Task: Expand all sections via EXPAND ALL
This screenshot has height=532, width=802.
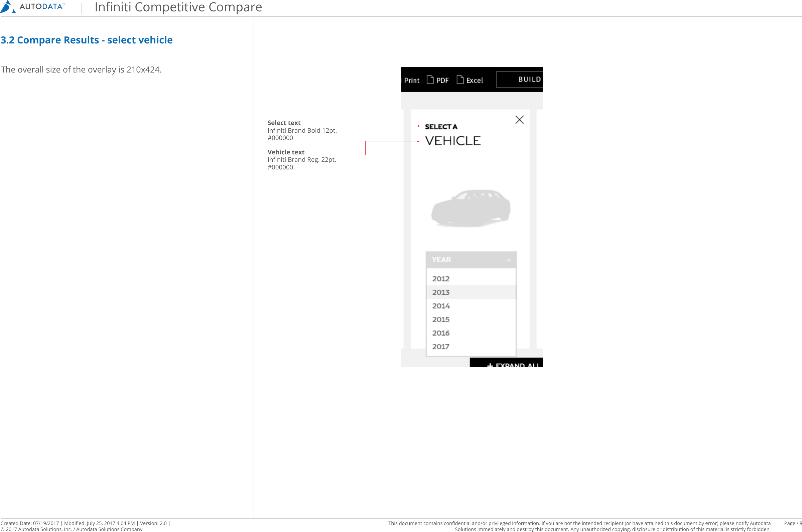Action: [x=512, y=365]
